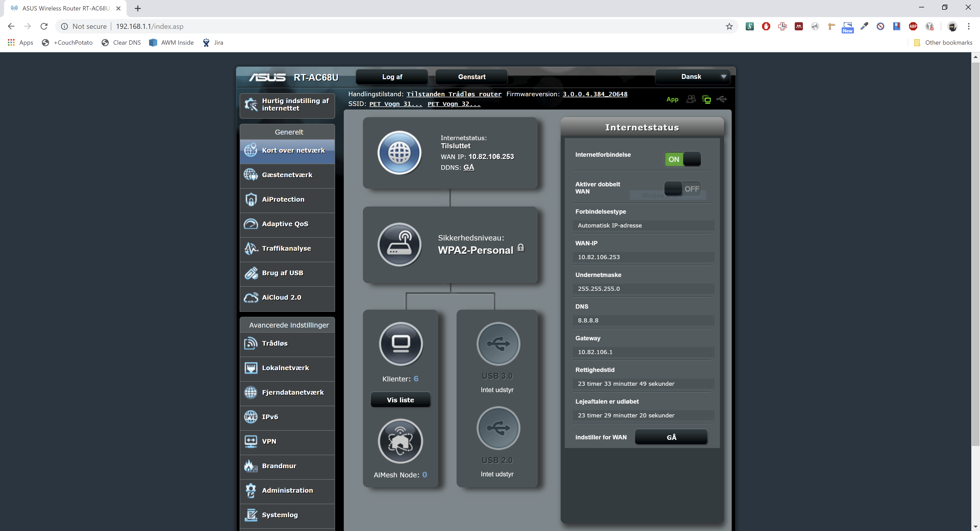Open the AiMesh Node icon
Viewport: 980px width, 531px height.
click(x=400, y=441)
